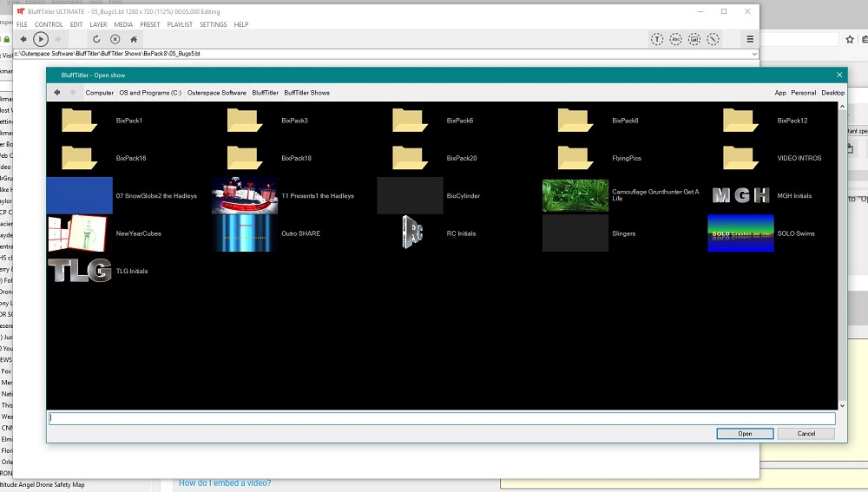Cancel the Open show dialog
Screen dimensions: 868x492
tap(806, 434)
